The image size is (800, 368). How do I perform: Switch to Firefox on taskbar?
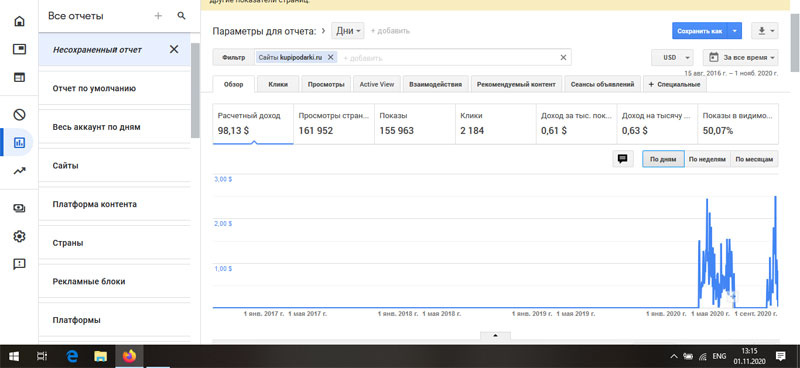130,356
